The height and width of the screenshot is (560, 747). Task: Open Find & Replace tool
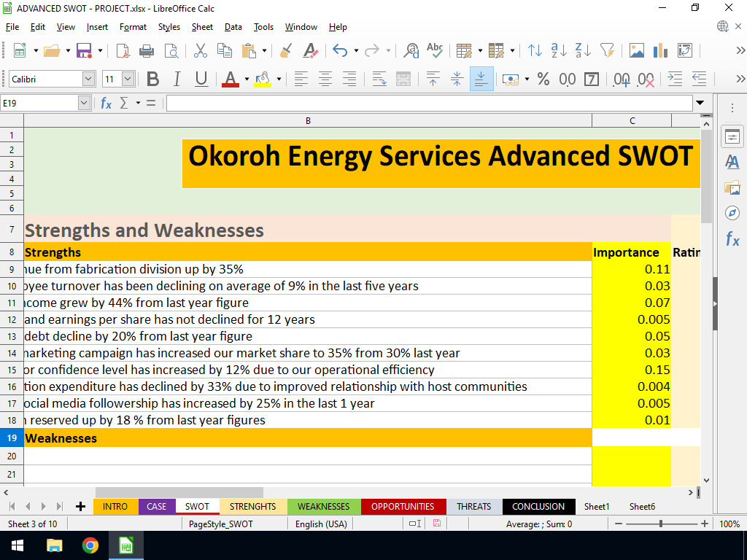pyautogui.click(x=411, y=50)
